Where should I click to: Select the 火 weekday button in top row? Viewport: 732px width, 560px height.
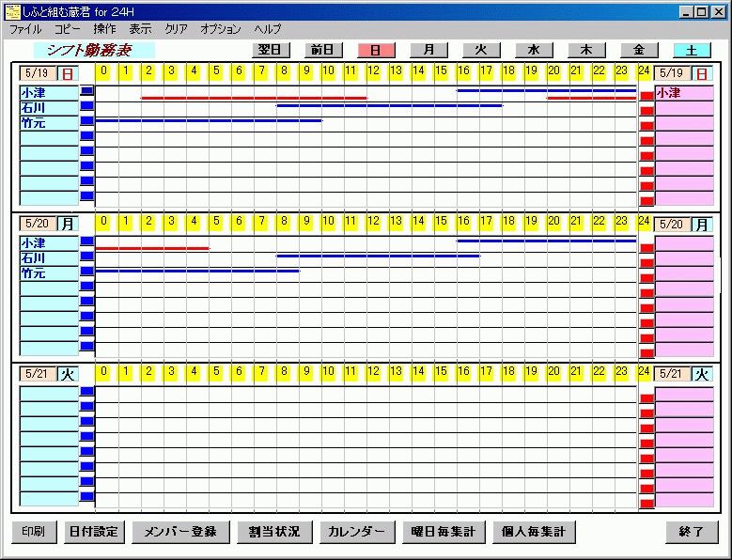(481, 50)
